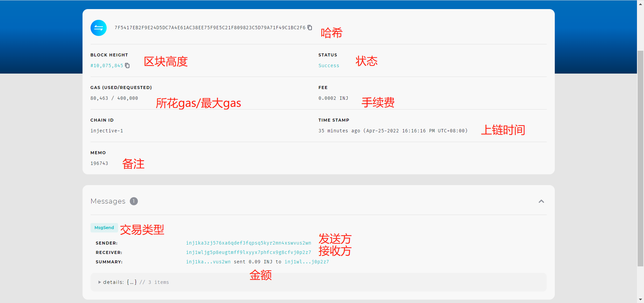Collapse the Messages section with the chevron

[x=541, y=201]
